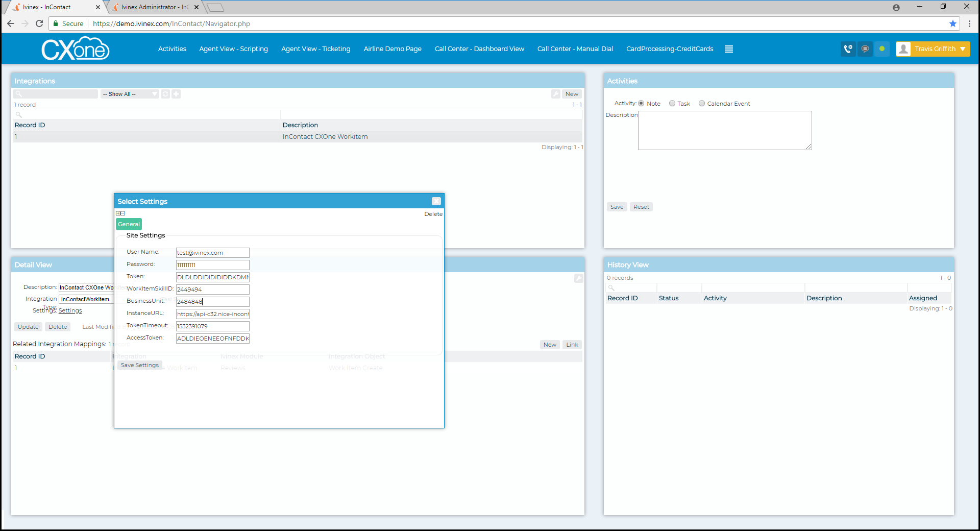Close the Ivinex - InContact browser tab
The height and width of the screenshot is (531, 980).
pos(98,7)
